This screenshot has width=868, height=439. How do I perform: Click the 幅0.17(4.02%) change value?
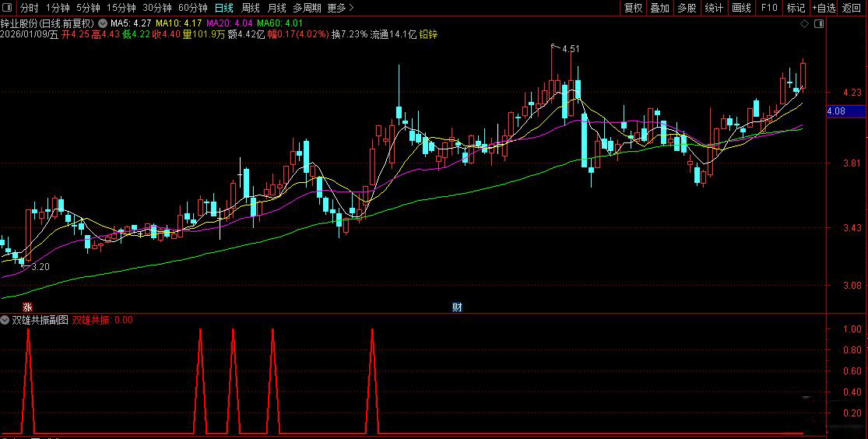click(298, 34)
